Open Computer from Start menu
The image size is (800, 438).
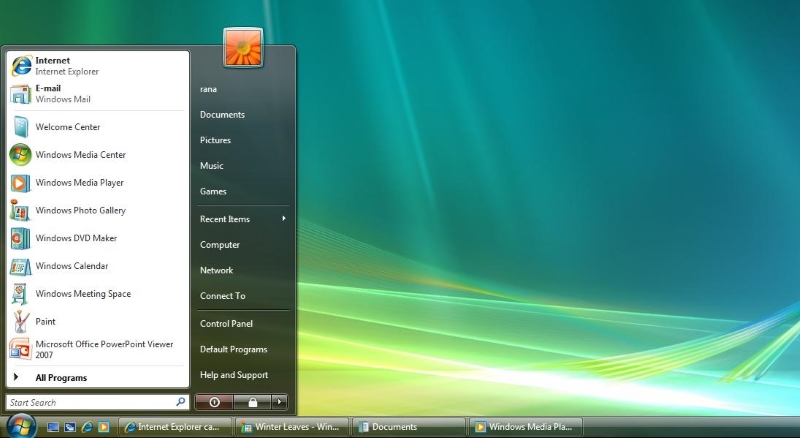pos(220,245)
